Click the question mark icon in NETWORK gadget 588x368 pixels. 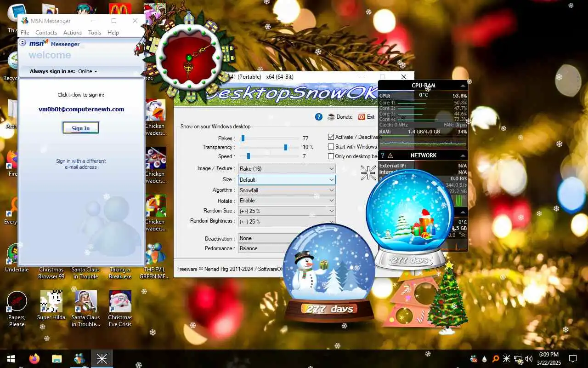click(x=382, y=155)
